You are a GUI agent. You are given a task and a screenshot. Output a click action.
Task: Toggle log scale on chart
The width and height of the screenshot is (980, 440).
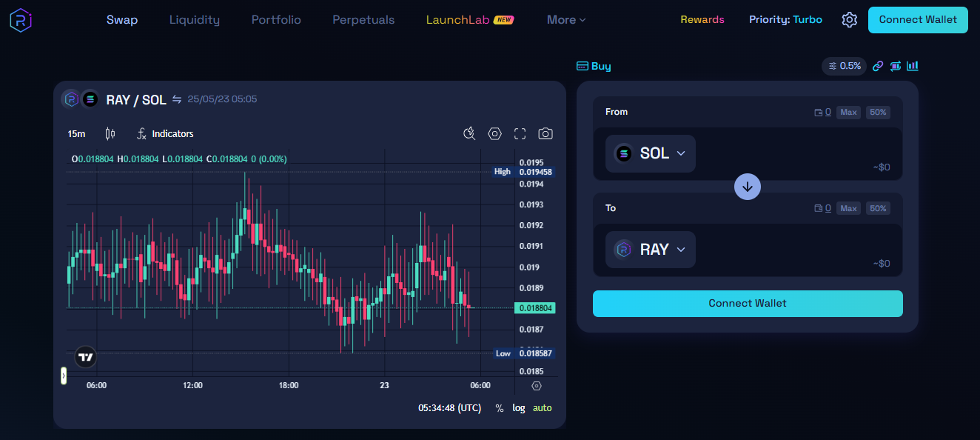[x=519, y=408]
